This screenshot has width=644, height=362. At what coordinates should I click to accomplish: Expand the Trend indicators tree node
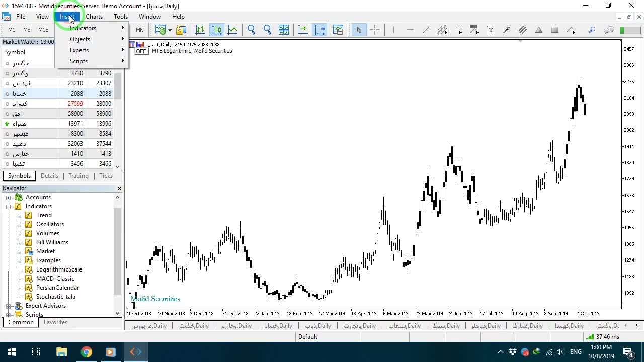(19, 215)
